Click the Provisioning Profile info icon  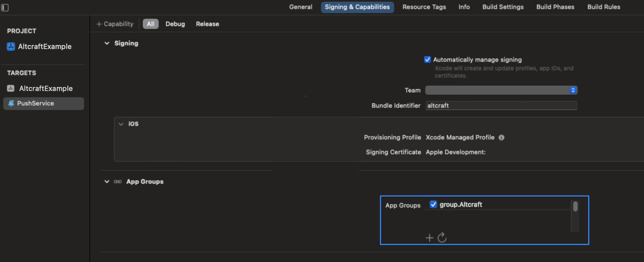(501, 138)
